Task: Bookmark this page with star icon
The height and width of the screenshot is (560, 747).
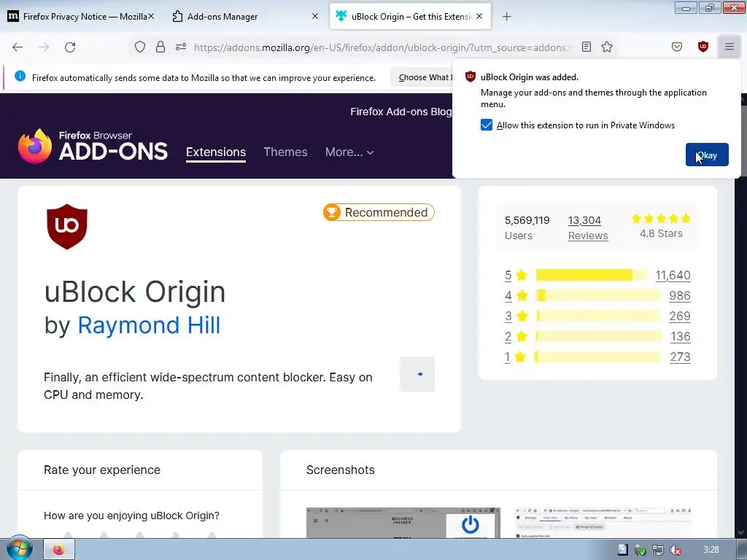Action: (606, 47)
